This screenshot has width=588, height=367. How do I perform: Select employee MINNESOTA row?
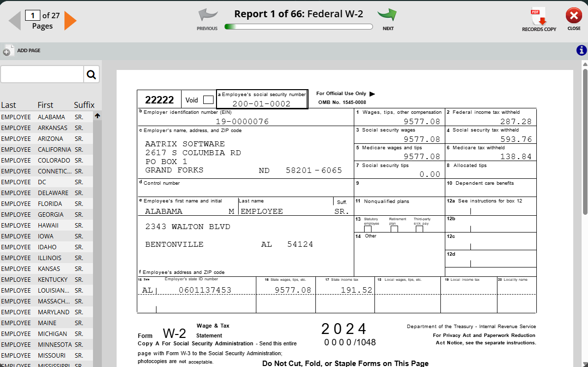pyautogui.click(x=47, y=345)
